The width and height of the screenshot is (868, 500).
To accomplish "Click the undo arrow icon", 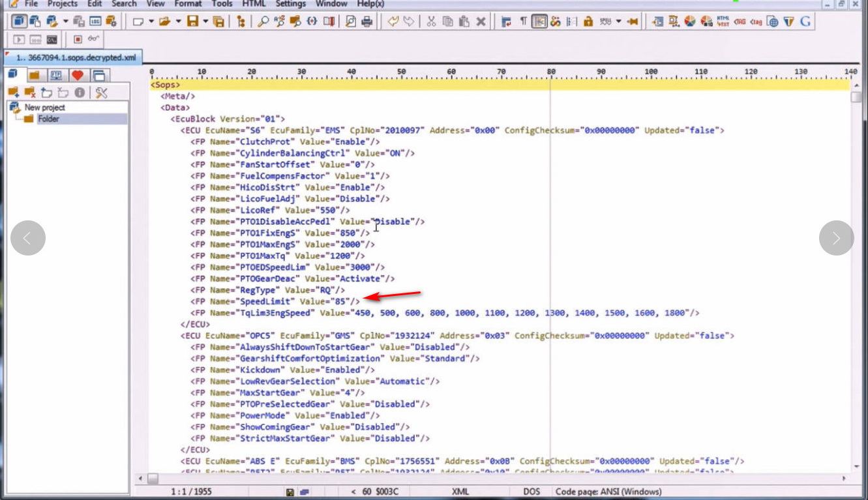I will [x=393, y=22].
